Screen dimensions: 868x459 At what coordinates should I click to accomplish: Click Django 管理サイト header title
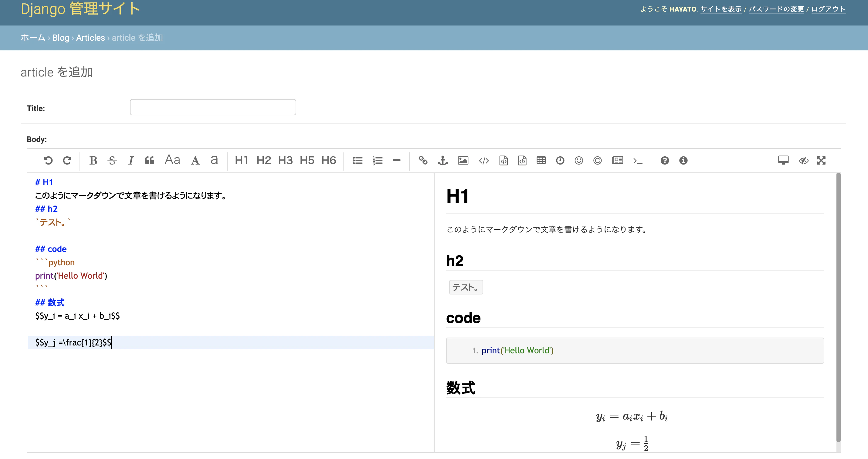80,8
